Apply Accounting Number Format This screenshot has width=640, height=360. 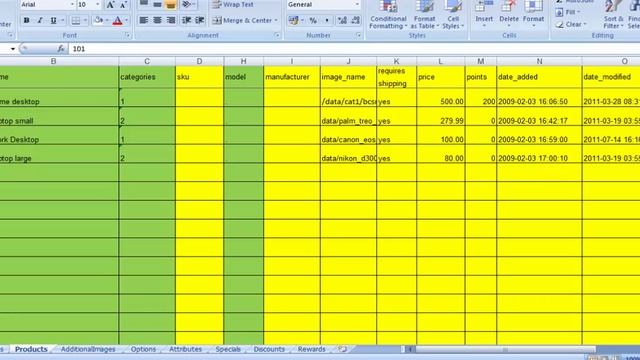[x=293, y=20]
